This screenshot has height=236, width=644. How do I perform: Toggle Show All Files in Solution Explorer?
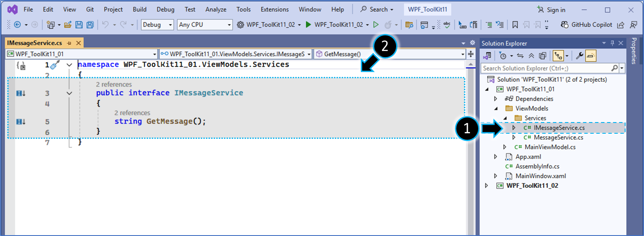pos(542,56)
